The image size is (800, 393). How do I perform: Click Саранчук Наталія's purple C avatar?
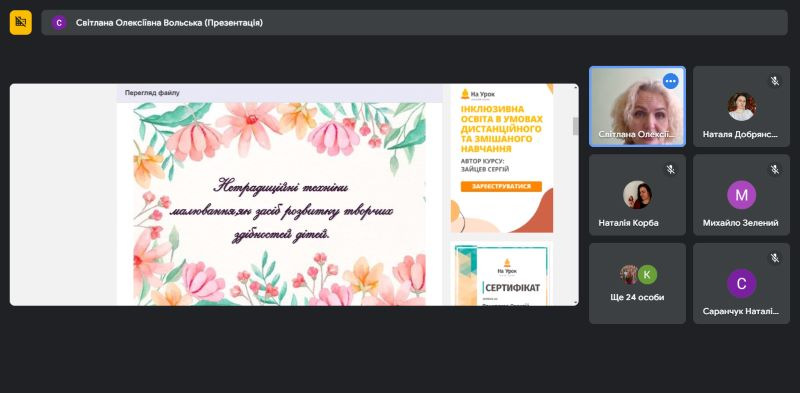741,283
